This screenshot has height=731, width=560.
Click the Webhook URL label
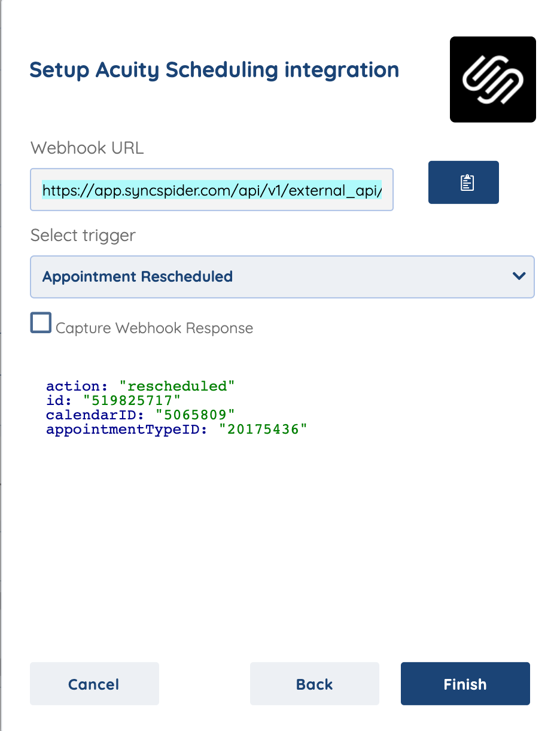pyautogui.click(x=87, y=148)
